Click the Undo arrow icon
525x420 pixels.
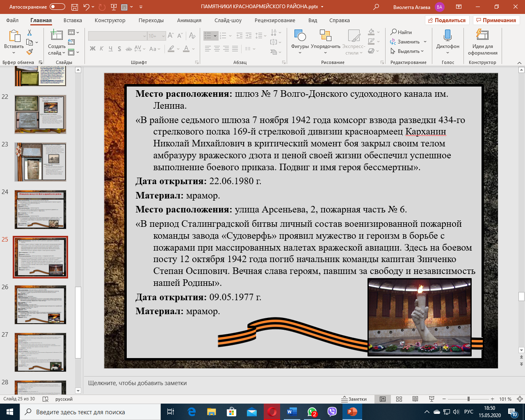point(86,7)
